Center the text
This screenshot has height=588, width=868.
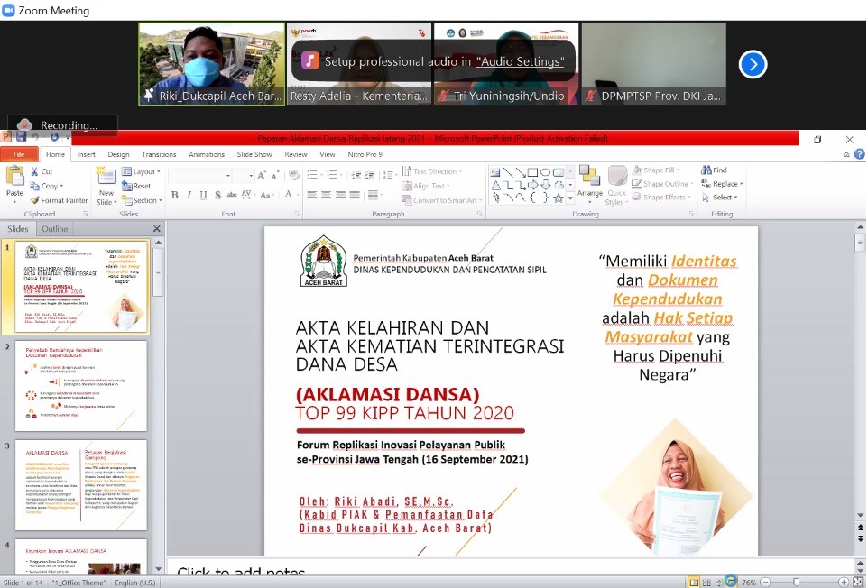pos(326,195)
